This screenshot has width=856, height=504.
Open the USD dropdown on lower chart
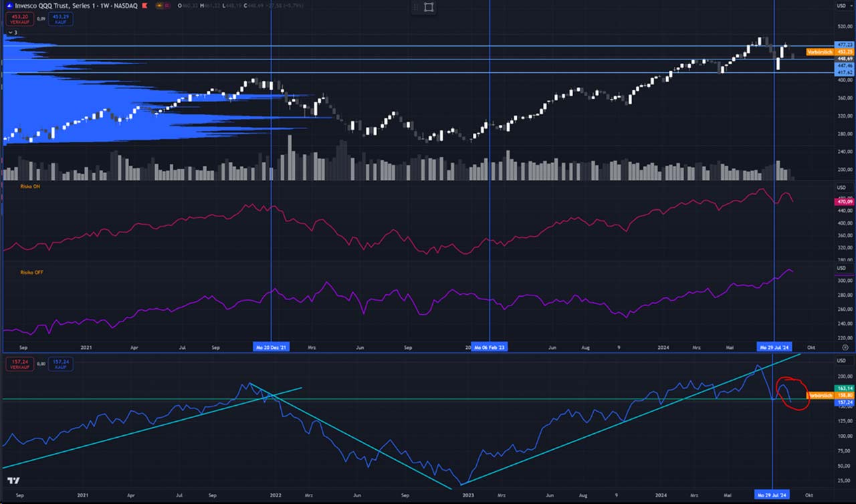click(841, 361)
